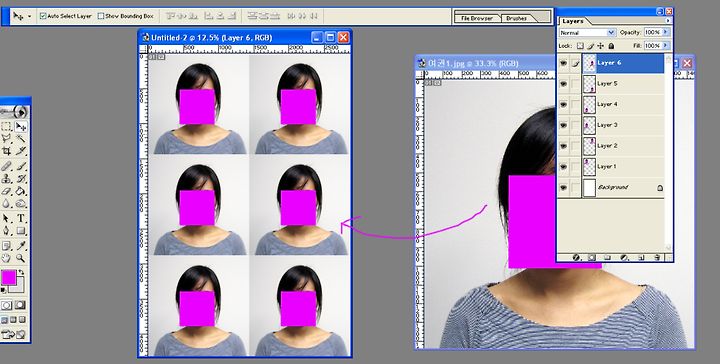Click the magenta foreground color swatch
Viewport: 720px width, 364px height.
point(9,277)
